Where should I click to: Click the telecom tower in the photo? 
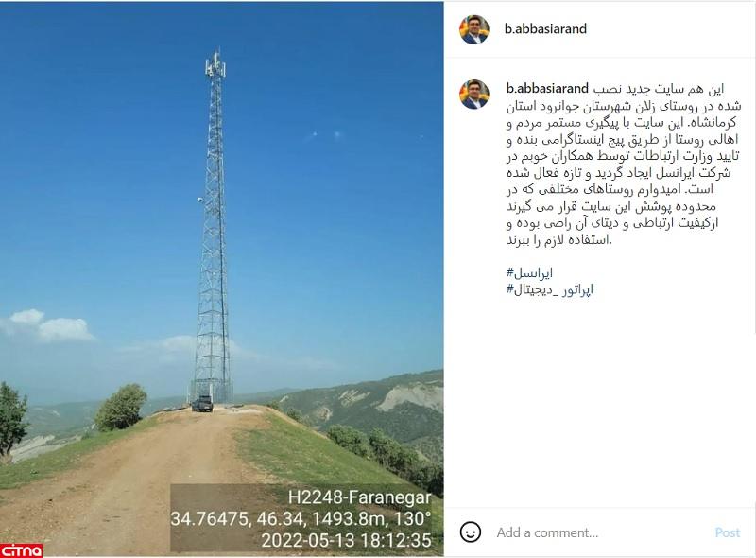[213, 227]
